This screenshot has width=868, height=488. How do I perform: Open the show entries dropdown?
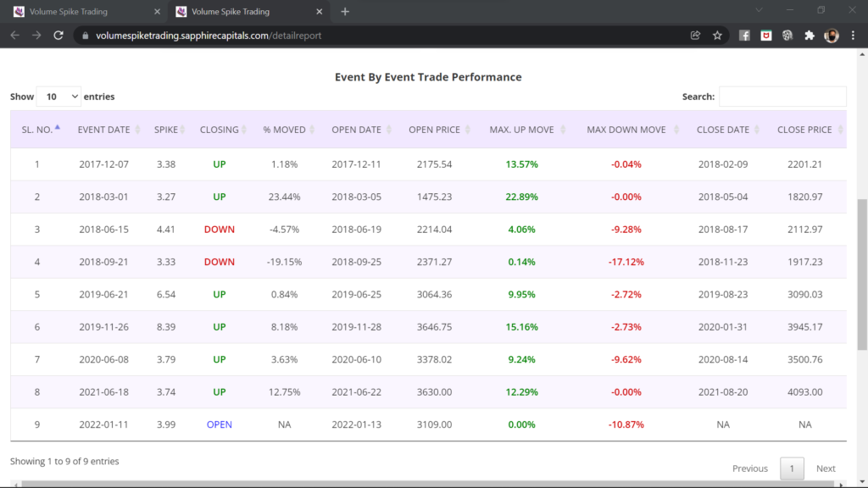coord(58,97)
